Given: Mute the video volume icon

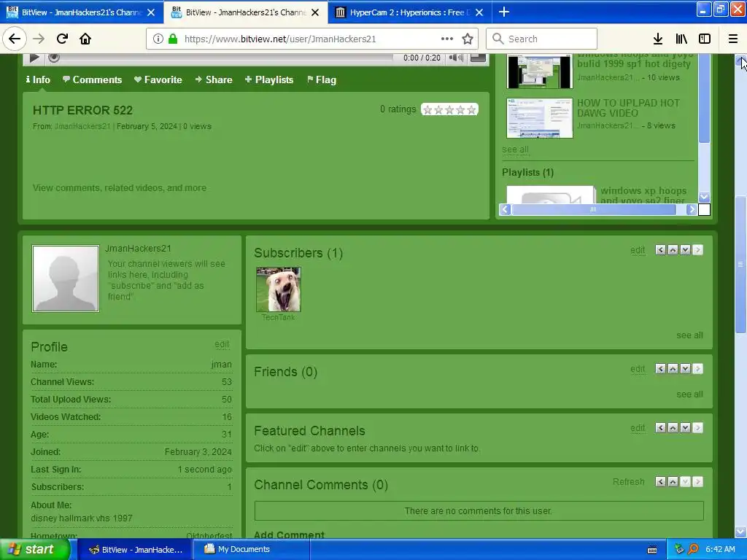Looking at the screenshot, I should (456, 58).
